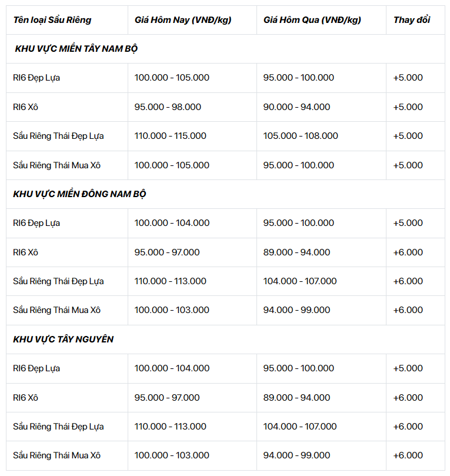Click 100.000 - 104.000 price in Miền Đông Nam Bộ

click(x=172, y=223)
